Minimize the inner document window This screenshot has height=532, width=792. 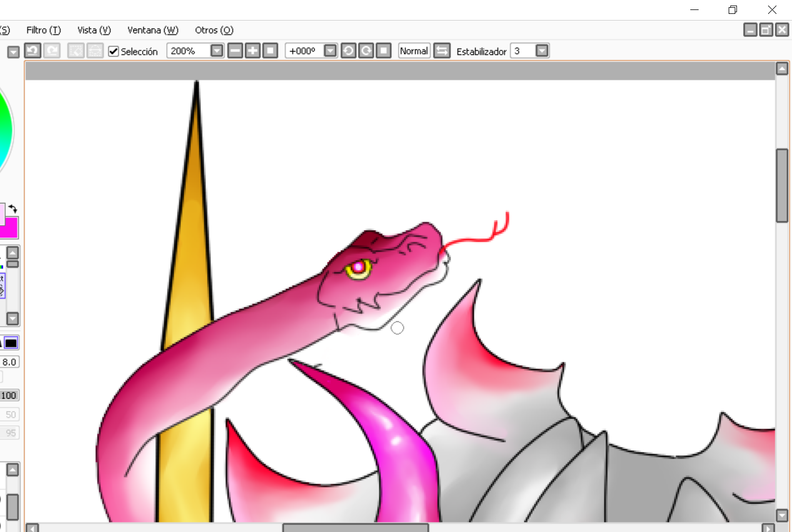(750, 30)
